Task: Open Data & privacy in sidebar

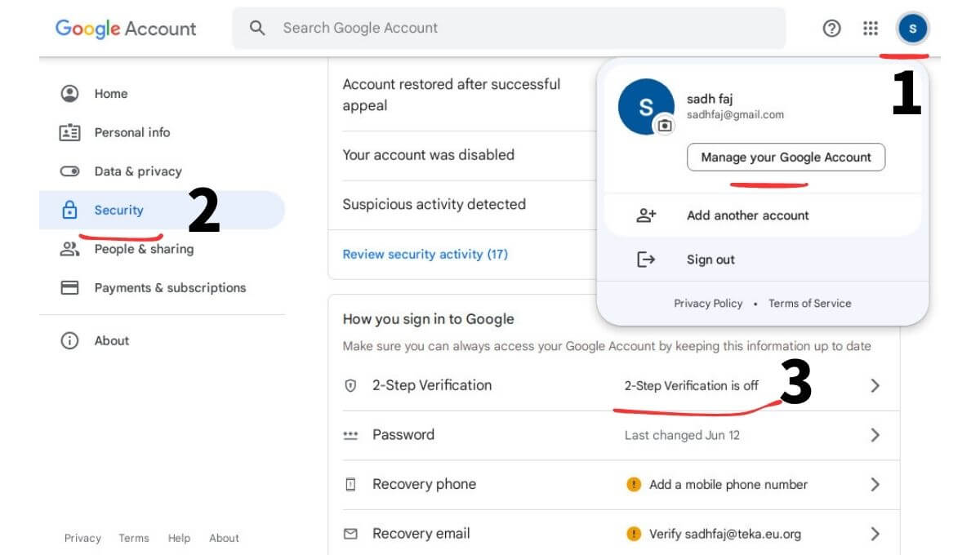Action: 137,171
